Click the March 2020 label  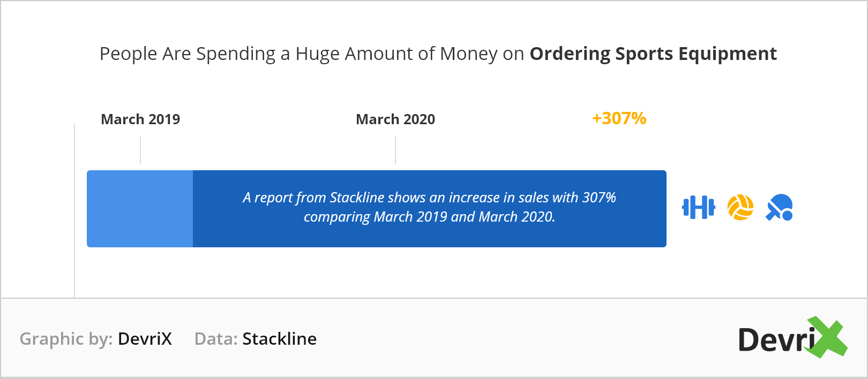[395, 119]
